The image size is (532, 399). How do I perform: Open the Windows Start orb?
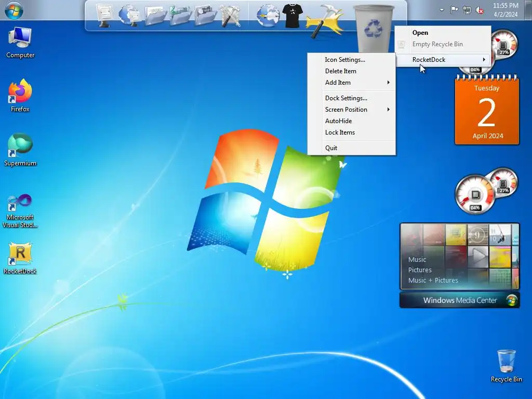[14, 10]
